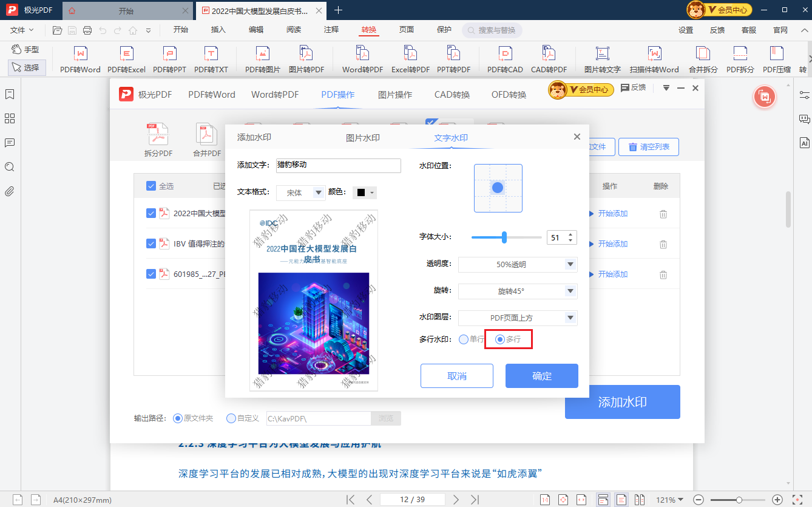This screenshot has width=812, height=507.
Task: Open the 文本格式 font dropdown showing 宋体
Action: pos(300,192)
